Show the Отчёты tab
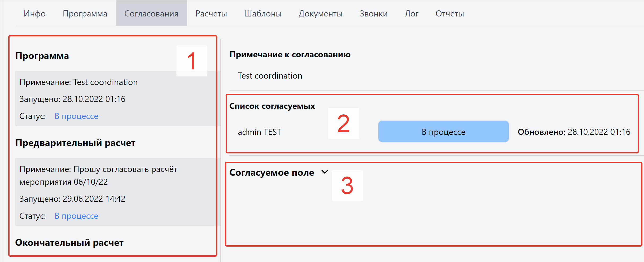Screen dimensions: 644x262 pos(449,14)
